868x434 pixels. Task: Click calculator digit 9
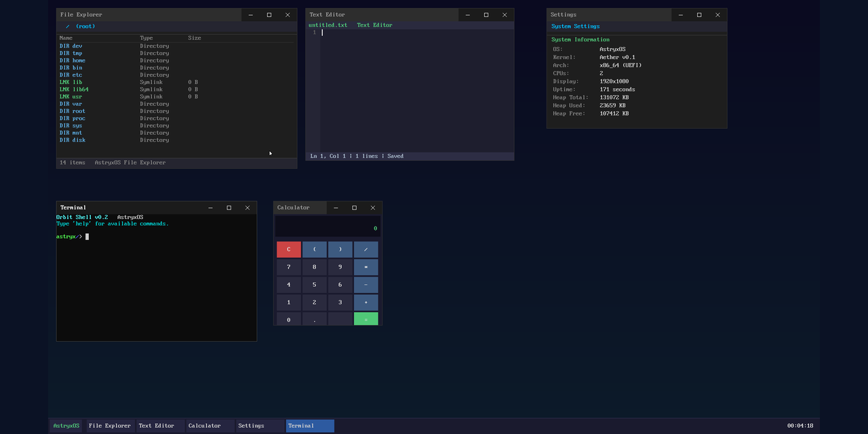pyautogui.click(x=340, y=267)
